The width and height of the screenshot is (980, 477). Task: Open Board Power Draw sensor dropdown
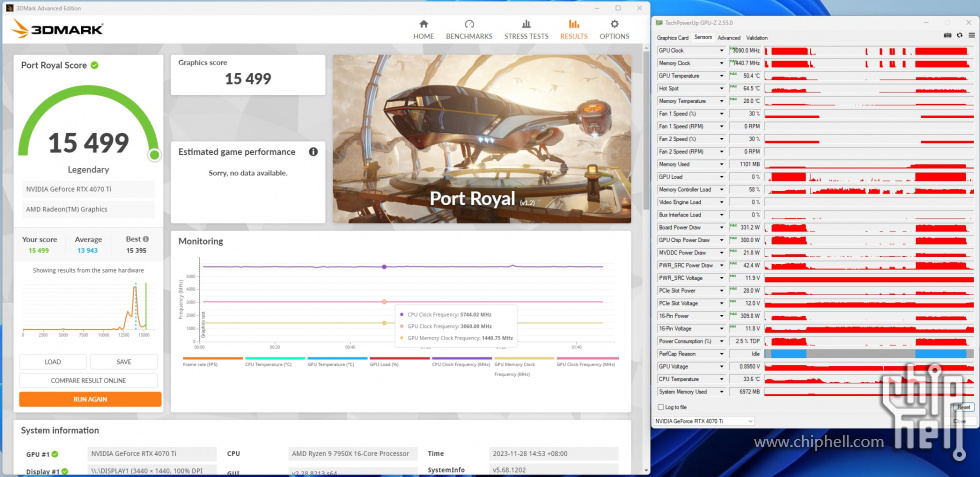click(x=722, y=228)
